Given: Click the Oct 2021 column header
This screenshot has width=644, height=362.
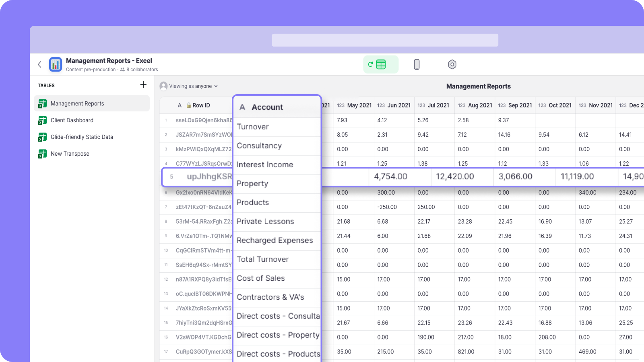Looking at the screenshot, I should pyautogui.click(x=555, y=105).
